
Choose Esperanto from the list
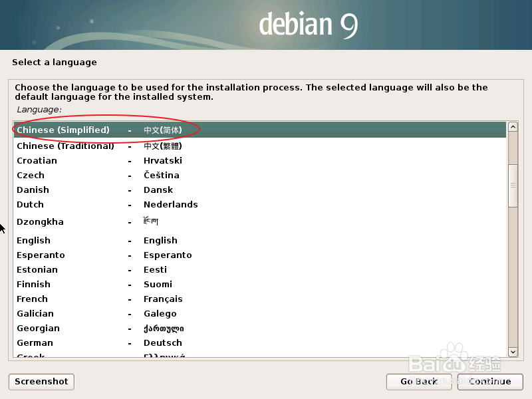click(x=260, y=255)
